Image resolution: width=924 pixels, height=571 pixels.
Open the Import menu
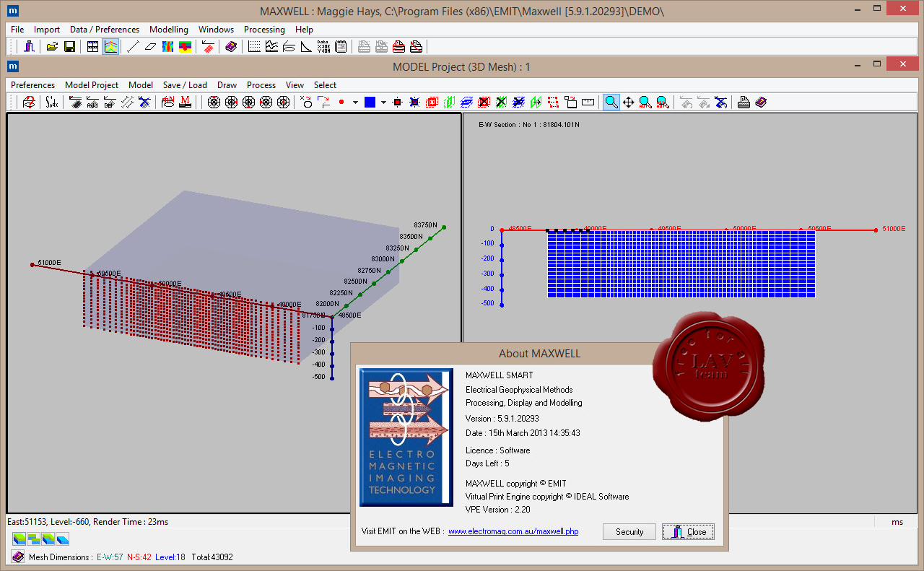coord(47,30)
